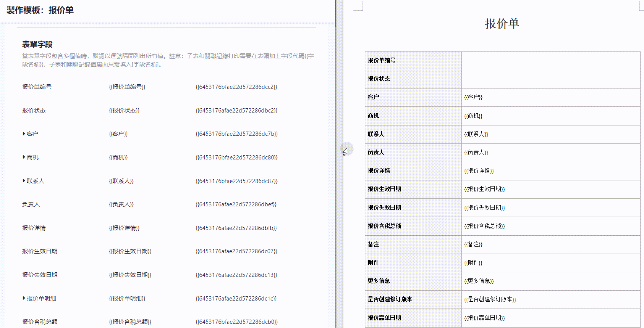Click the {{负责人}} code in the form fields list
The image size is (644, 328).
(x=121, y=204)
